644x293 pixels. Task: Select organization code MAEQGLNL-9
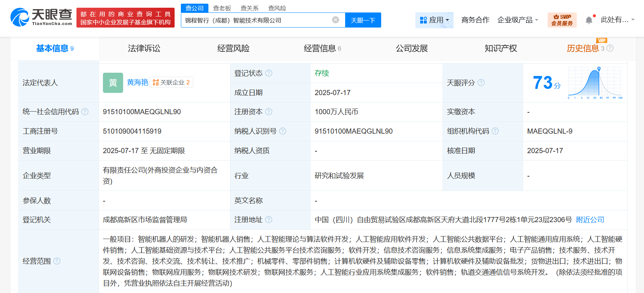coord(550,131)
